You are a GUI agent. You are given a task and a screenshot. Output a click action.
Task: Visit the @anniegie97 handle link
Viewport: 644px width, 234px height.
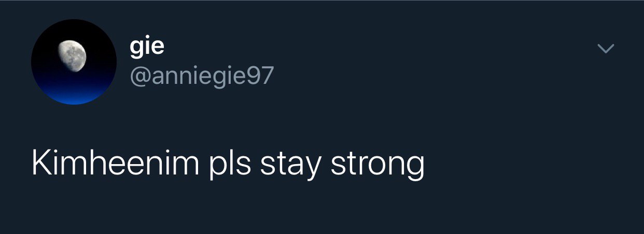point(201,77)
